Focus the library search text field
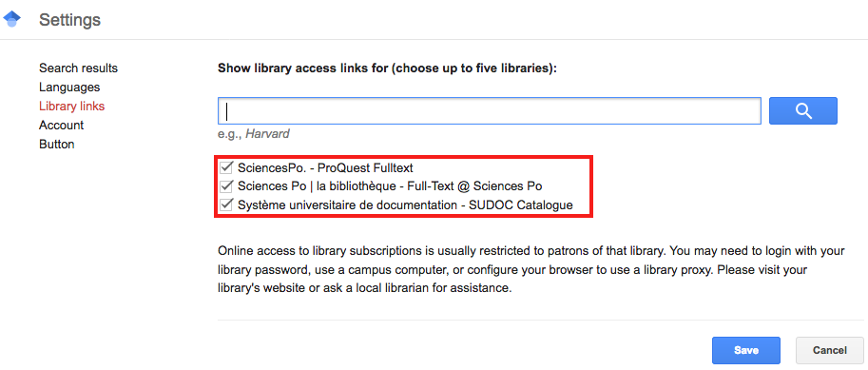This screenshot has height=370, width=868. (490, 110)
